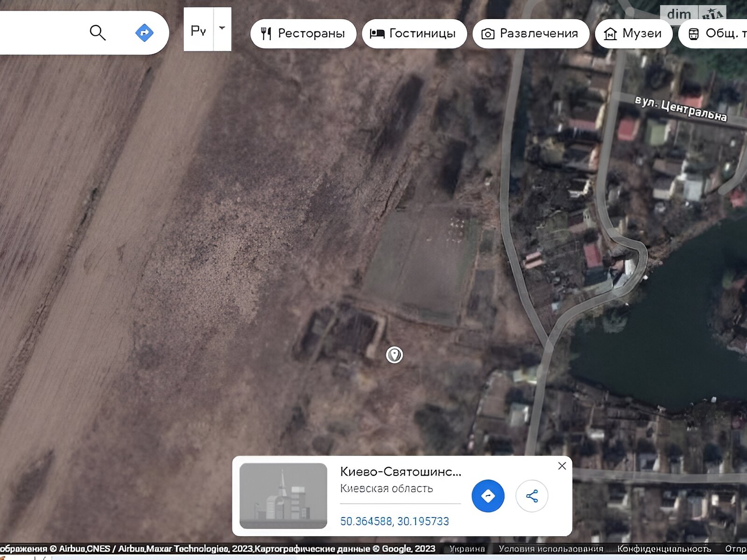Click the dropped pin marker on the map

395,355
